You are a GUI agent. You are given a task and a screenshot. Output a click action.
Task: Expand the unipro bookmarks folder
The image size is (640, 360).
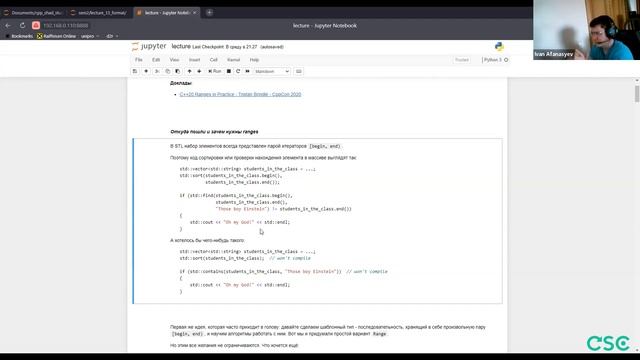[x=90, y=36]
